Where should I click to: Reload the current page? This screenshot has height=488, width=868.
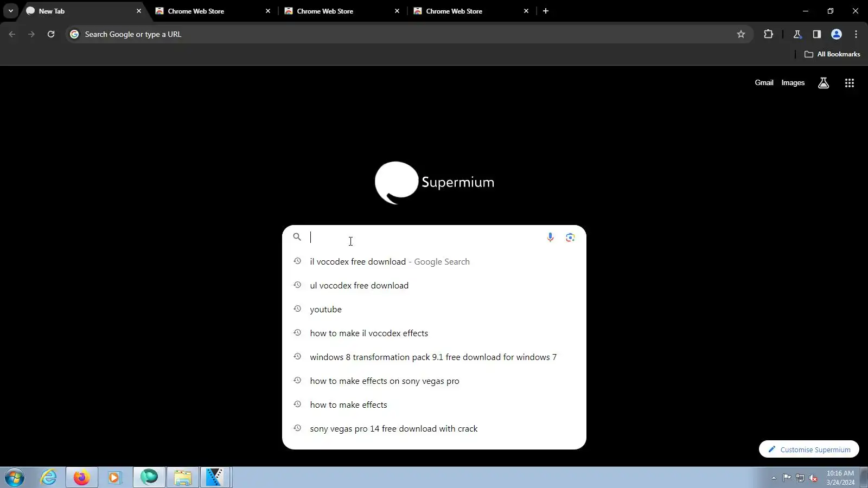(51, 34)
